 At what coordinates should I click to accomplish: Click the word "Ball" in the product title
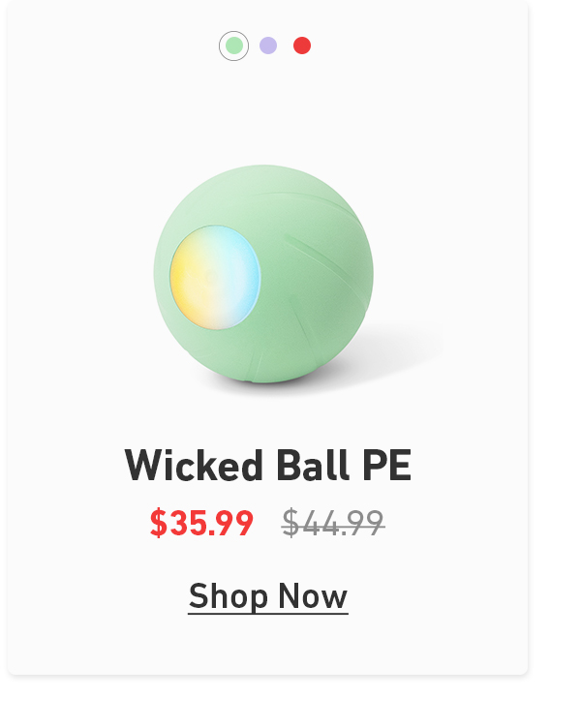[x=313, y=466]
